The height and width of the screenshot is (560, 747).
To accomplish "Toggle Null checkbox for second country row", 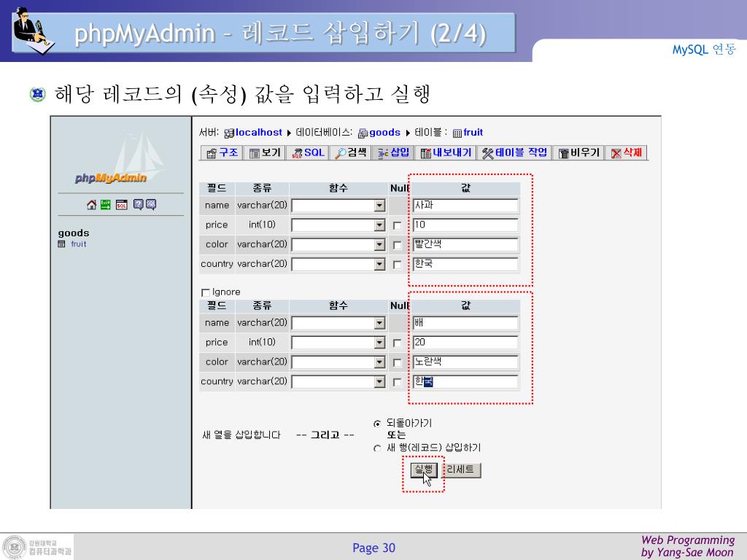I will [397, 382].
